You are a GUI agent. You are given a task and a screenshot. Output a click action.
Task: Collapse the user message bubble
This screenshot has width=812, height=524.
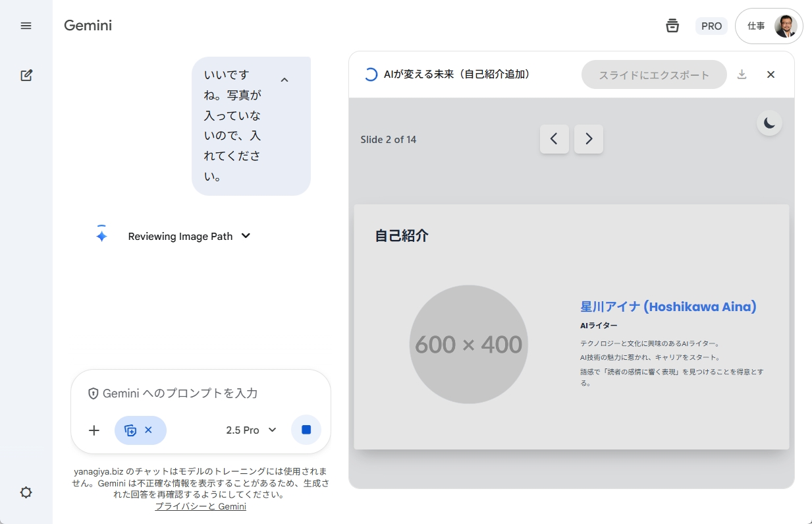[284, 79]
